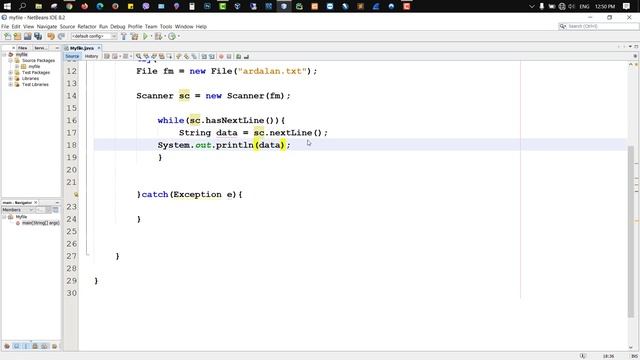Expand the Libraries node
This screenshot has height=360, width=640.
click(11, 78)
